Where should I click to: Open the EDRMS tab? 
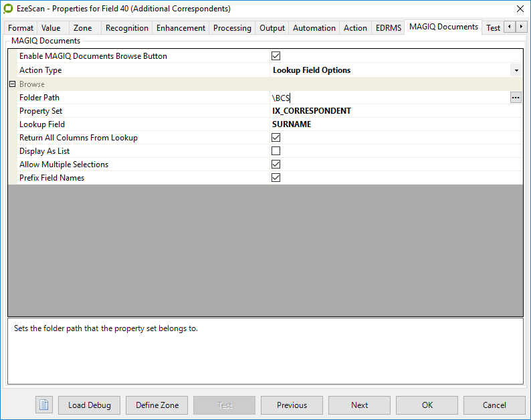pyautogui.click(x=389, y=28)
